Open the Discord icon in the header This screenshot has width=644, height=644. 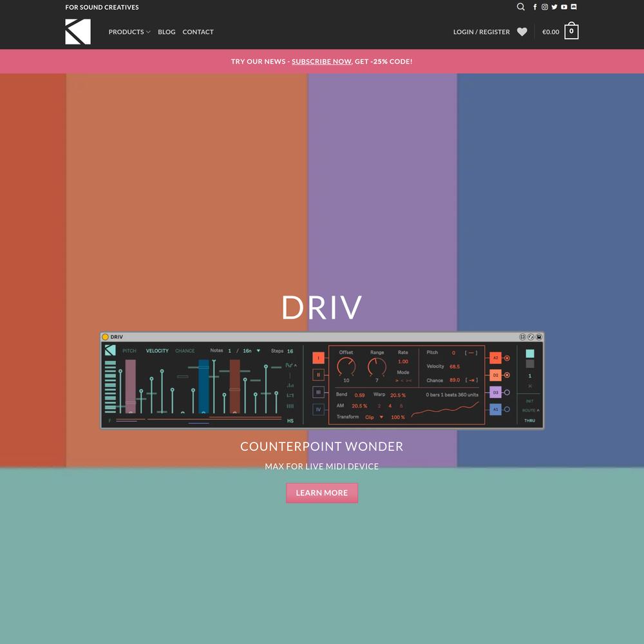pyautogui.click(x=574, y=7)
